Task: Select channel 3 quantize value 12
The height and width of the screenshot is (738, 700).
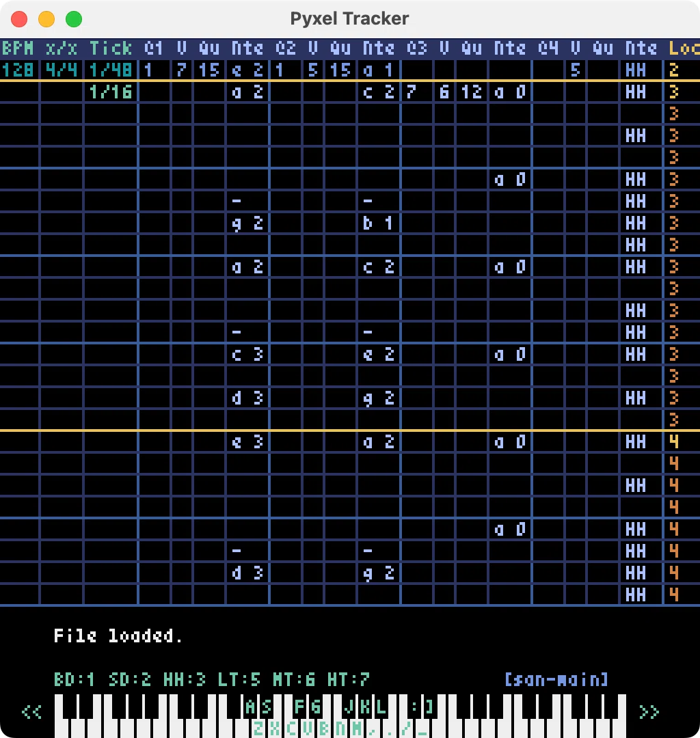Action: click(472, 92)
